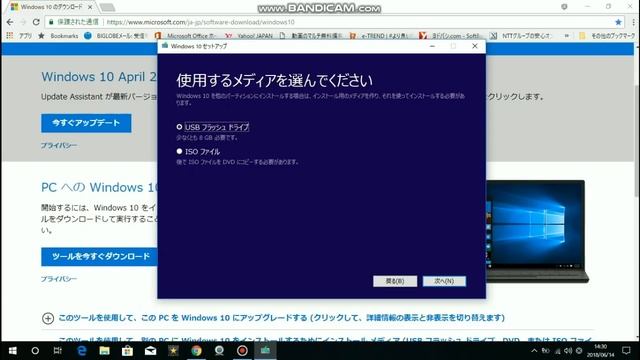The height and width of the screenshot is (360, 640).
Task: Bookmark this page with the star icon
Action: coord(618,22)
